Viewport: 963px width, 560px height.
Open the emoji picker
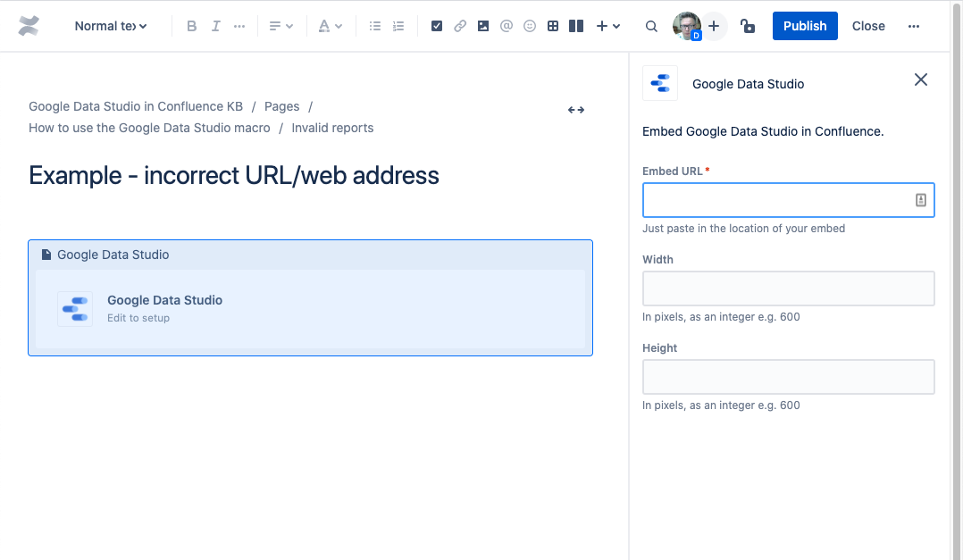[530, 26]
